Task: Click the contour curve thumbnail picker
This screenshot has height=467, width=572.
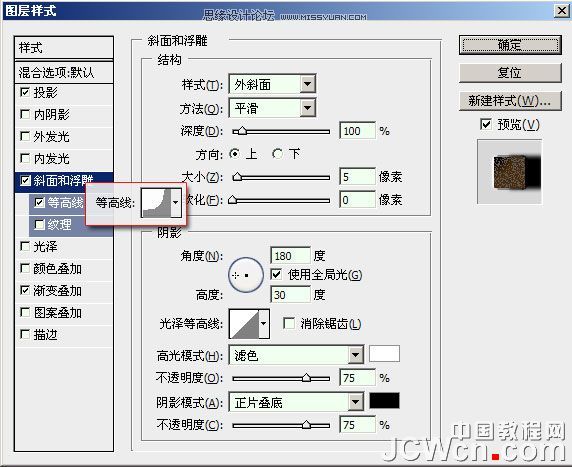Action: (x=156, y=203)
